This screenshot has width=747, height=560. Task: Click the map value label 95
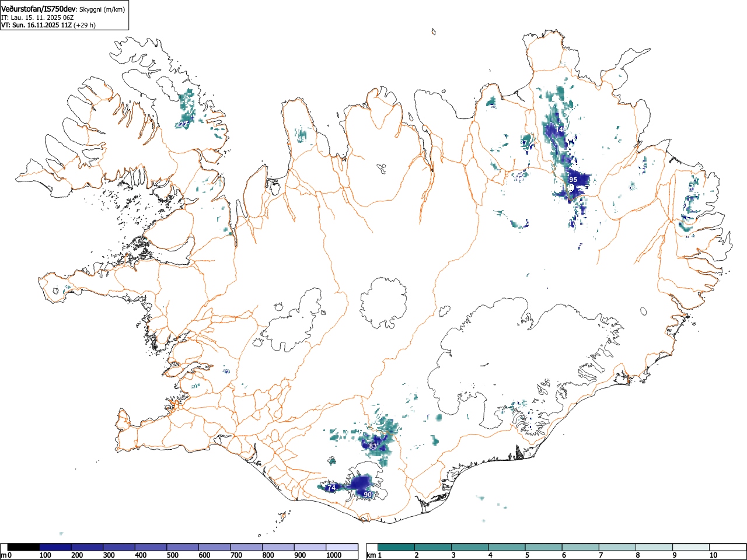[573, 180]
